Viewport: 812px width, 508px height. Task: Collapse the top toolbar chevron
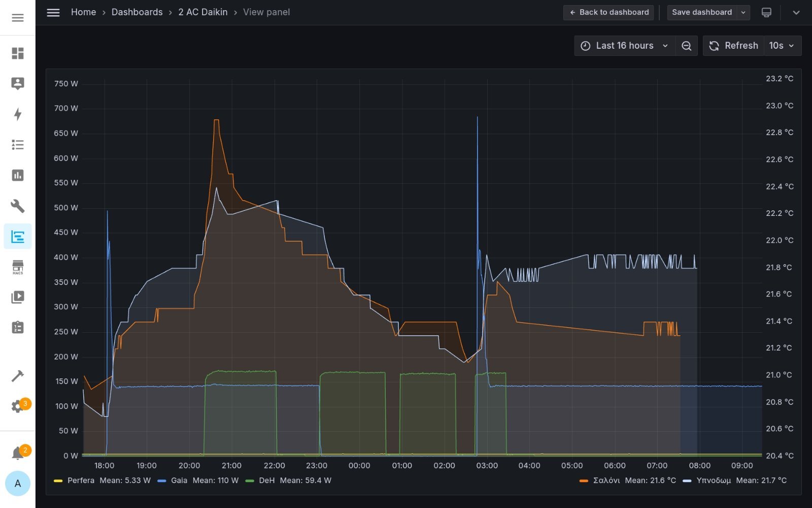pos(796,12)
